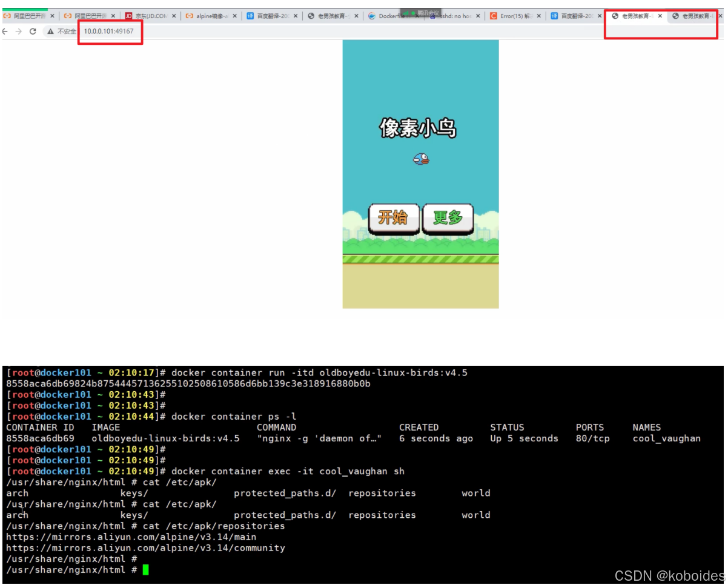Screen dimensions: 728x588
Task: Click the "docker container ps -l" command text
Action: tap(234, 417)
